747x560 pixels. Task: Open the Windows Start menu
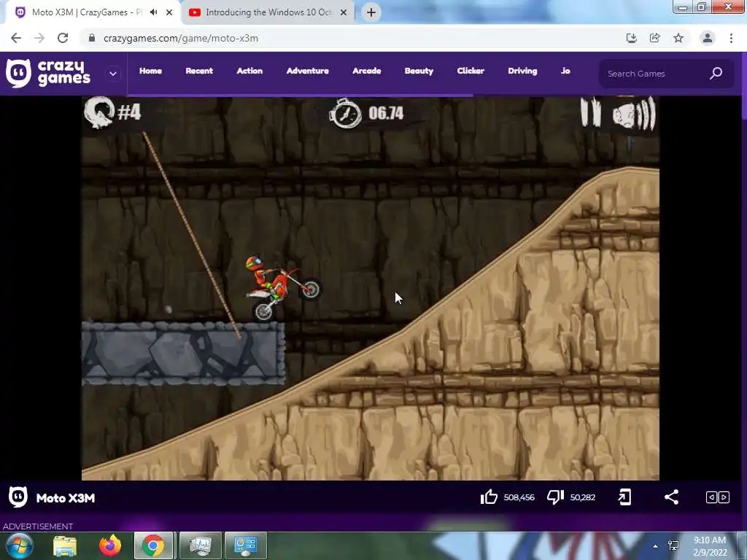20,545
